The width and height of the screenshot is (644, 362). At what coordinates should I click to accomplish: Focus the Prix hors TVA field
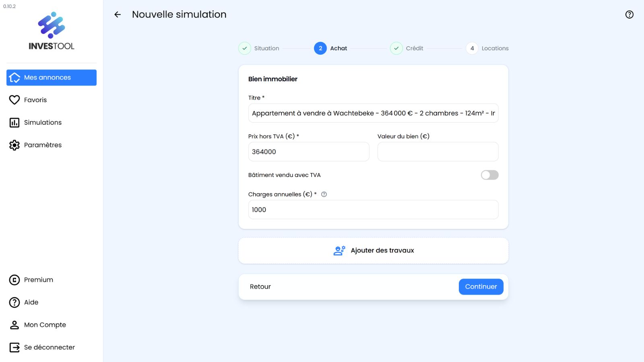(x=309, y=152)
